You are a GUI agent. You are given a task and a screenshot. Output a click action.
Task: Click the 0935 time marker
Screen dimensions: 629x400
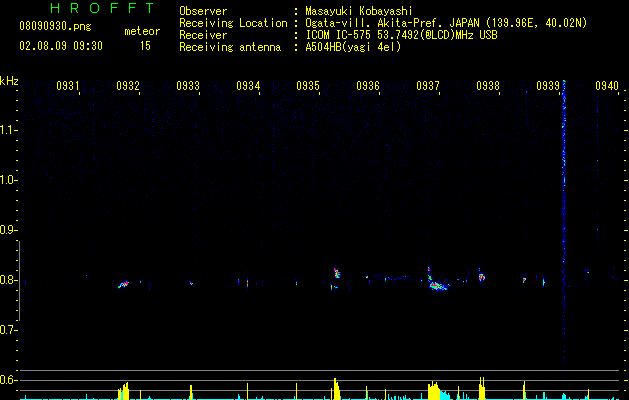[308, 86]
